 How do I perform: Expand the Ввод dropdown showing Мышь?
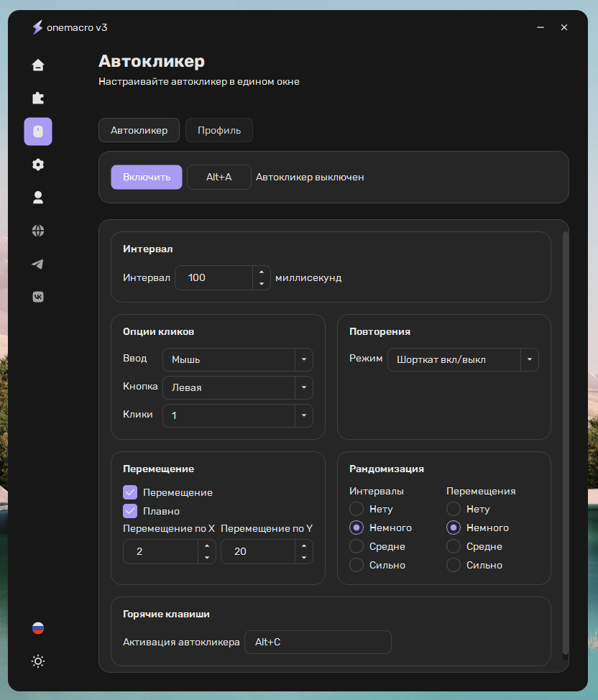pos(238,359)
